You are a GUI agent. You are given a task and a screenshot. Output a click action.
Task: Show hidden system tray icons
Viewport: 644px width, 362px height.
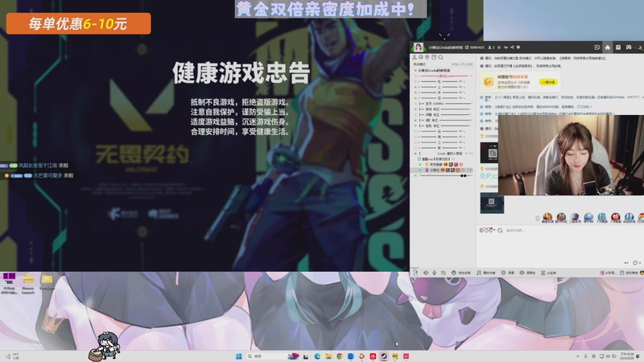[577, 356]
